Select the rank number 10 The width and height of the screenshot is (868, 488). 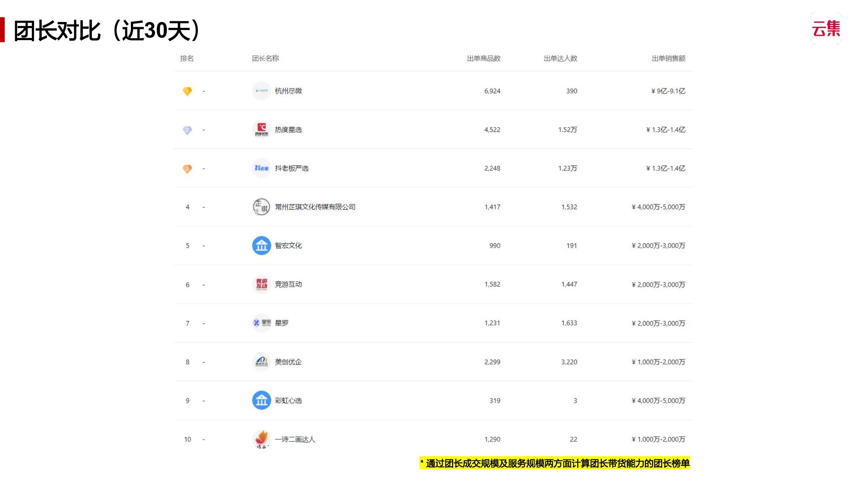coord(187,439)
